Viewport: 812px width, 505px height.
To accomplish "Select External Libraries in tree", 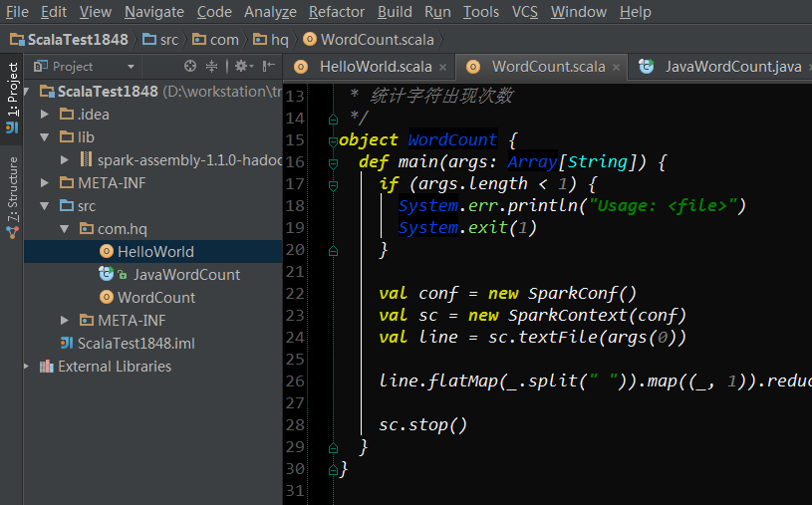I will tap(106, 367).
